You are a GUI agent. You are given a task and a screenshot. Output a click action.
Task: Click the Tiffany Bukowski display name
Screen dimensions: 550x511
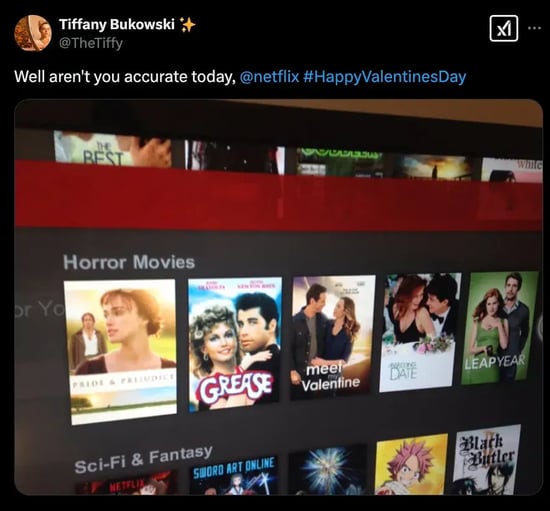click(x=117, y=24)
